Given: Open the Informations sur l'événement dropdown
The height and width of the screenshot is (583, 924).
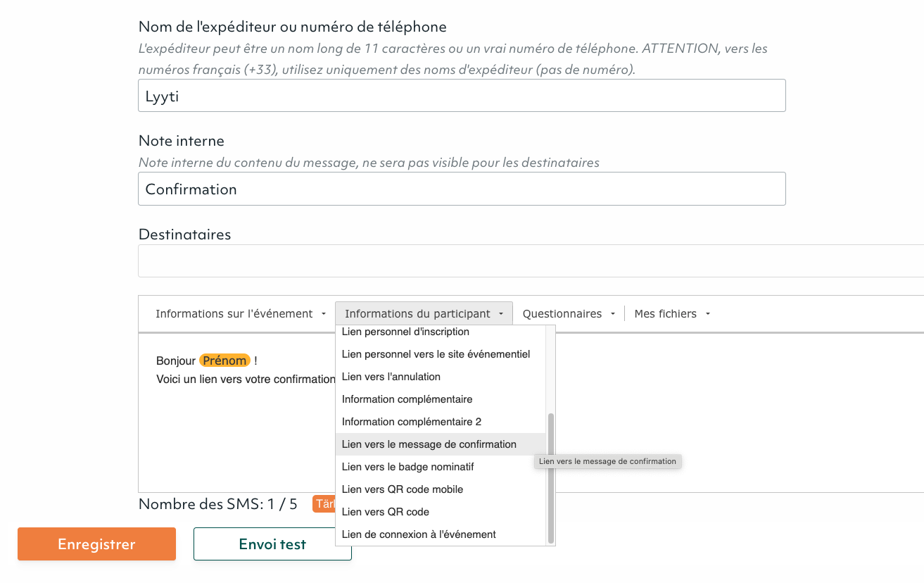Looking at the screenshot, I should [x=241, y=314].
